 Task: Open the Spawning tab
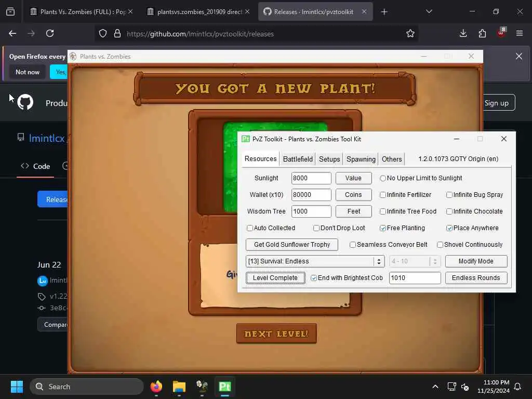(361, 159)
